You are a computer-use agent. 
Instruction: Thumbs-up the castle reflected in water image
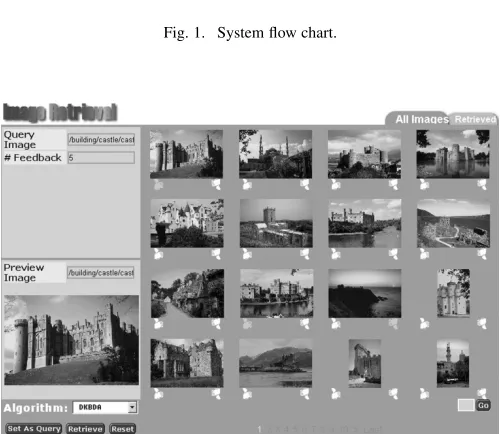[247, 324]
